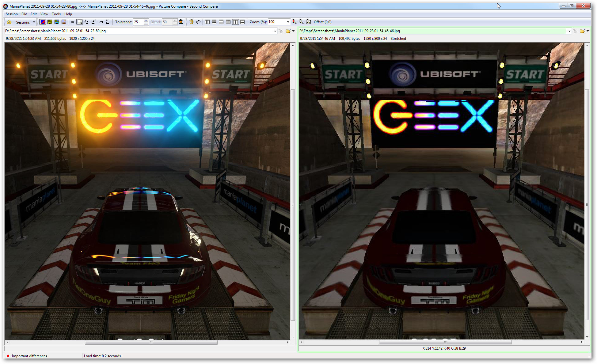Click the 1920 x 1200 x 24 link

tap(82, 39)
